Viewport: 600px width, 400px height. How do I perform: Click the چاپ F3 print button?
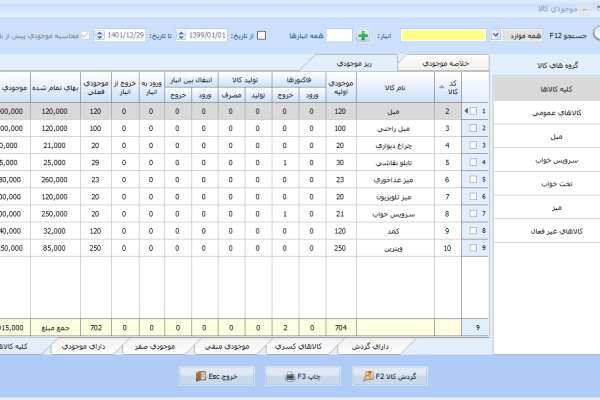click(x=303, y=376)
